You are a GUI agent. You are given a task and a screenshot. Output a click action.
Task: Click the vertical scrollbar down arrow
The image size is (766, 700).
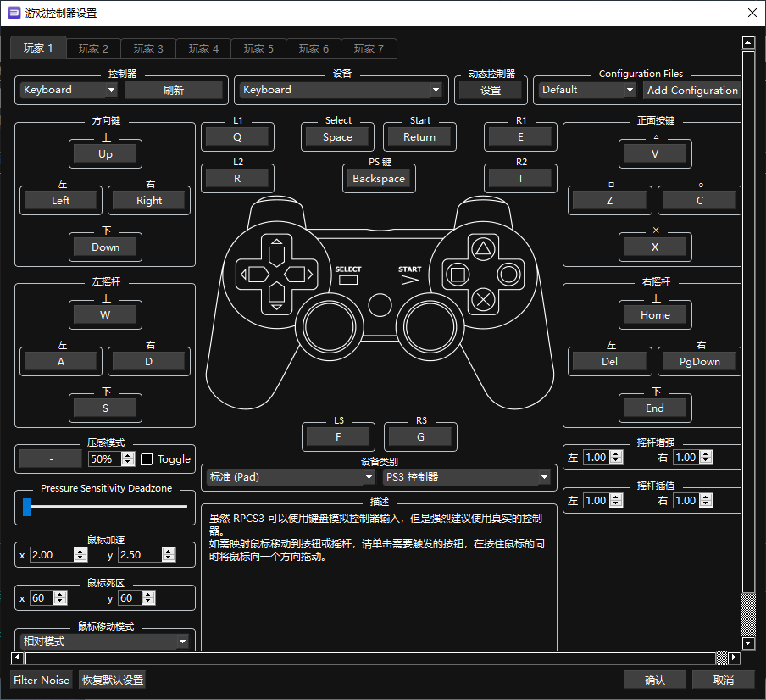(748, 643)
